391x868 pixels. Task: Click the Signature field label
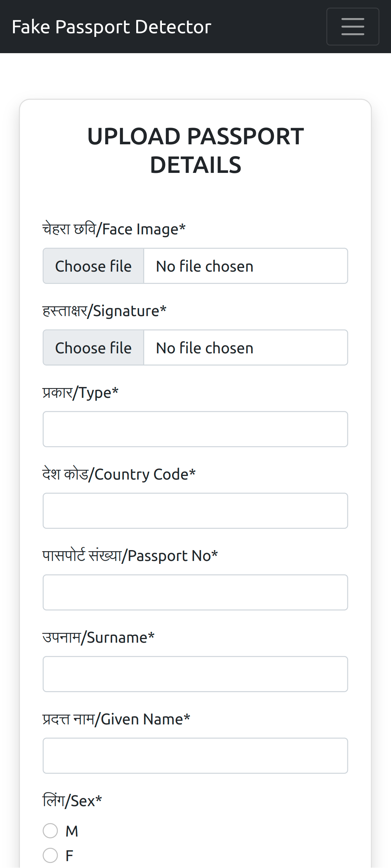[104, 311]
